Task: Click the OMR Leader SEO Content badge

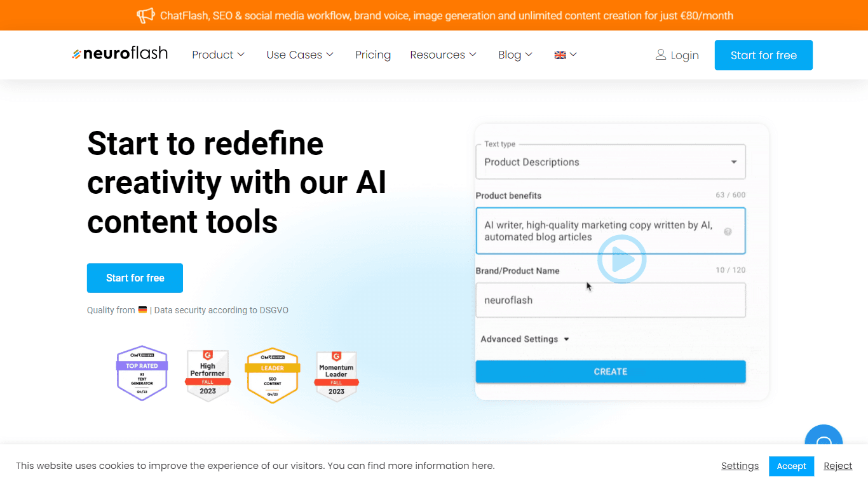Action: click(273, 375)
